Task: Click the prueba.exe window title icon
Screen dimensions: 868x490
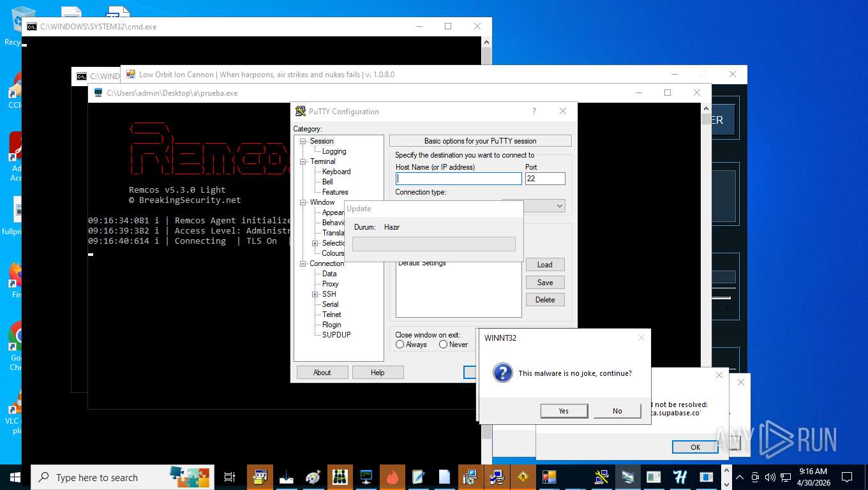Action: [x=98, y=93]
